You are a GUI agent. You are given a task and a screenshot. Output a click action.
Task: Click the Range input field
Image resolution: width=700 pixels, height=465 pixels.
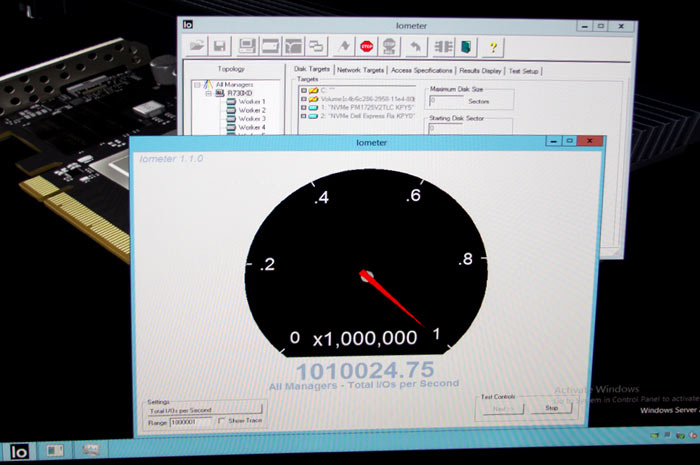click(x=190, y=422)
